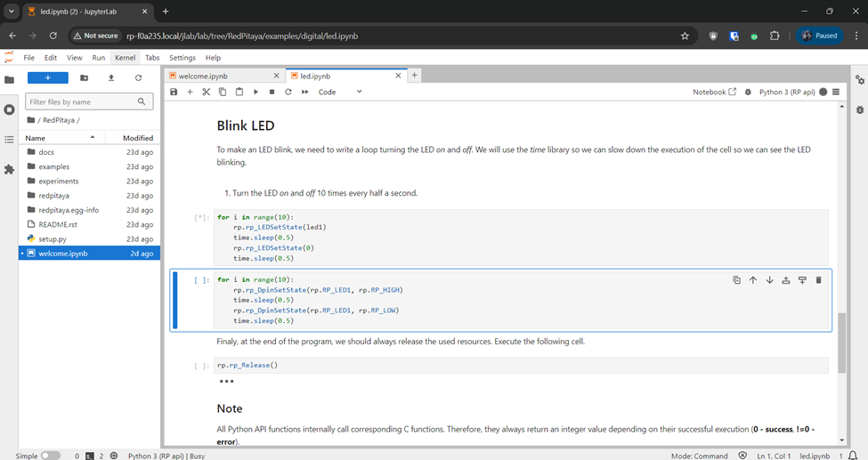
Task: Expand the collapsed output ellipsis below rp_Release
Action: tap(226, 382)
